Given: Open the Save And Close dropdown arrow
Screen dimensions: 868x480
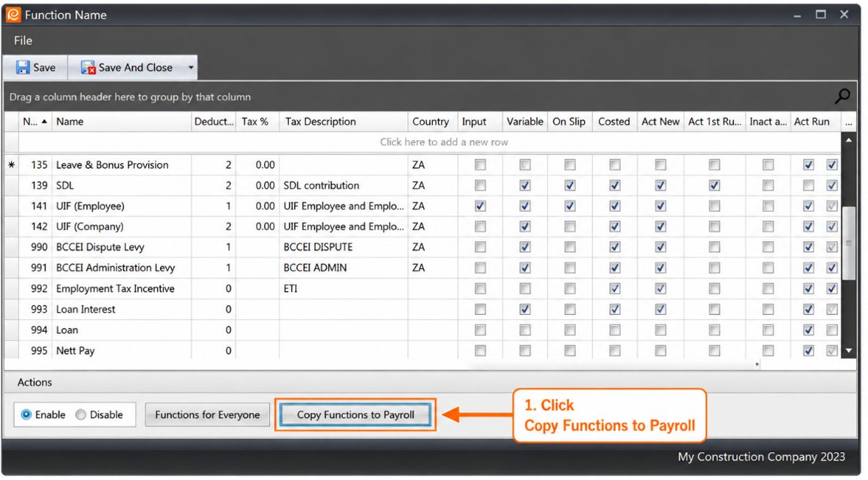Looking at the screenshot, I should pos(191,67).
